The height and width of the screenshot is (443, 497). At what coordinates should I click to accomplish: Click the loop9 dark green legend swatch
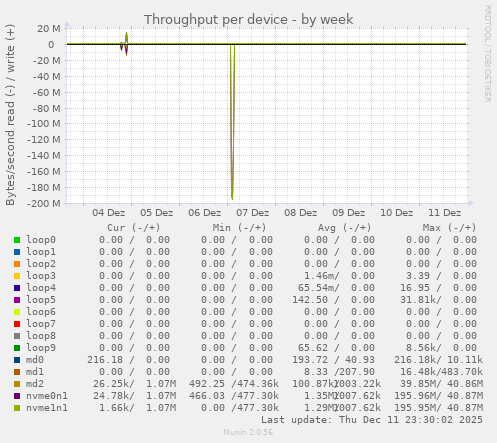click(x=17, y=348)
